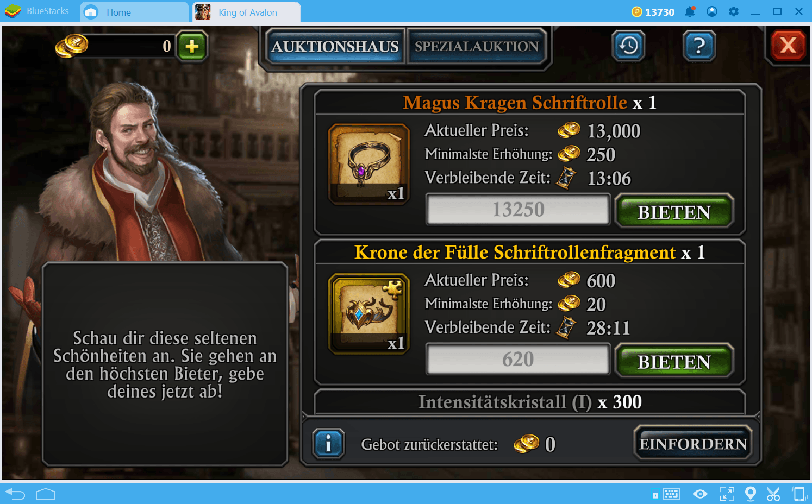Viewport: 812px width, 504px height.
Task: Add gold with the green plus icon
Action: (192, 47)
